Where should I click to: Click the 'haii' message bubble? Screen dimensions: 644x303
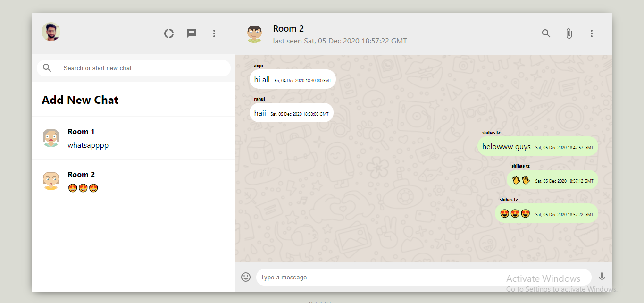[292, 113]
